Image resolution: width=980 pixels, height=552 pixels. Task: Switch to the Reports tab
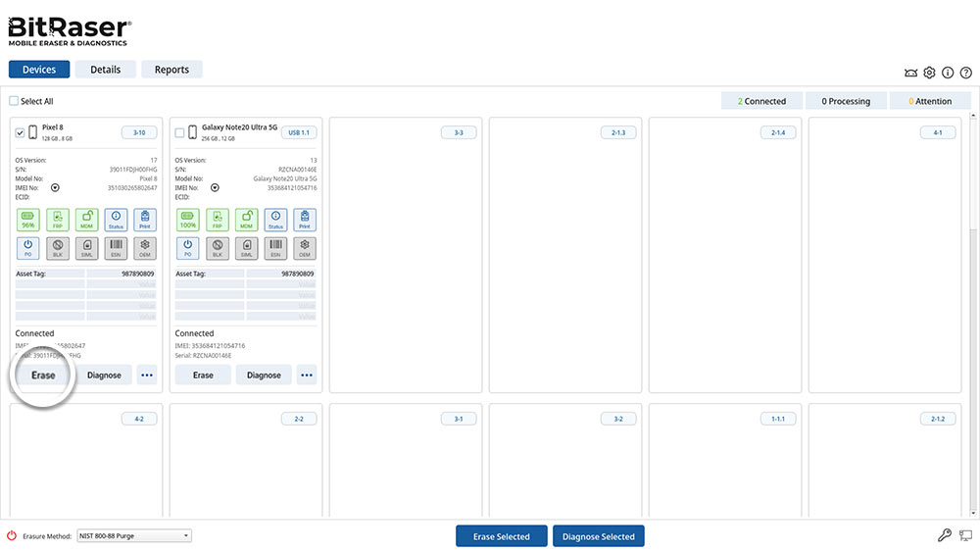pos(171,70)
